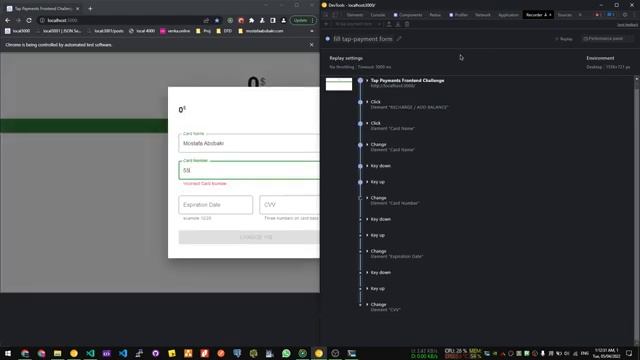Click the localhost address bar
Image resolution: width=640 pixels, height=360 pixels.
[x=122, y=20]
